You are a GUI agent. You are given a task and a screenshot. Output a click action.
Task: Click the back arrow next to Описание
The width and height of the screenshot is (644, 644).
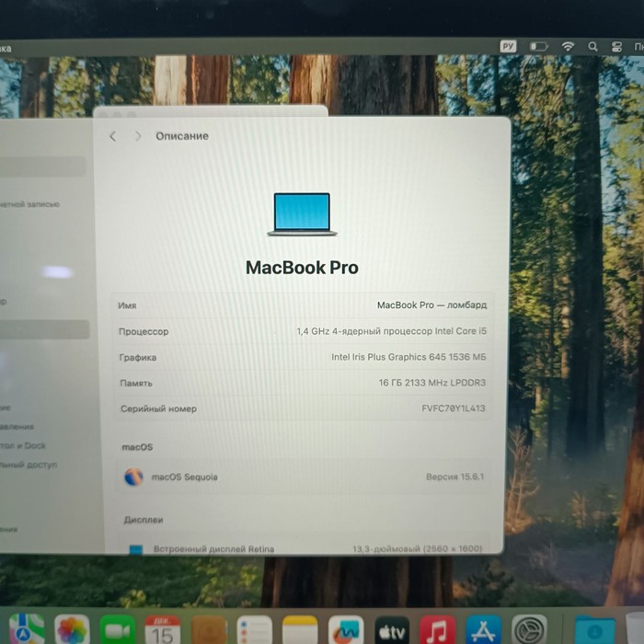pyautogui.click(x=113, y=136)
